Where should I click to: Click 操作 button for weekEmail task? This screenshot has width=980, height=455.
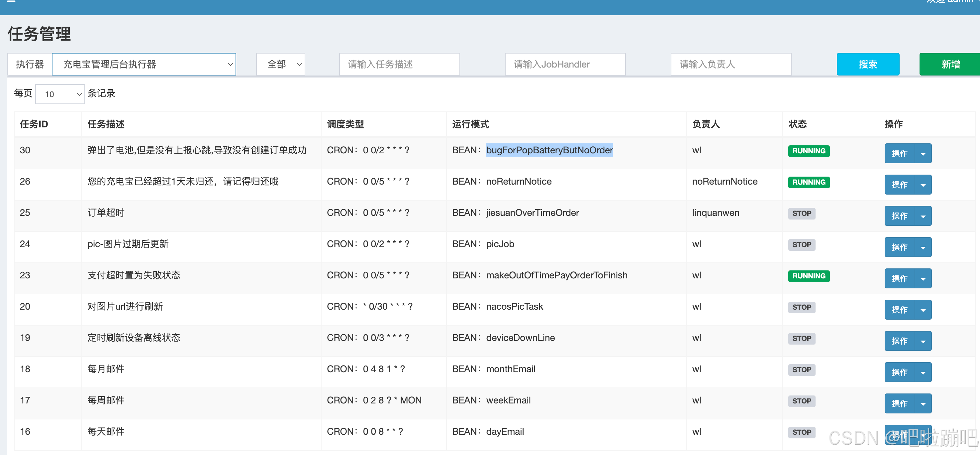coord(899,403)
